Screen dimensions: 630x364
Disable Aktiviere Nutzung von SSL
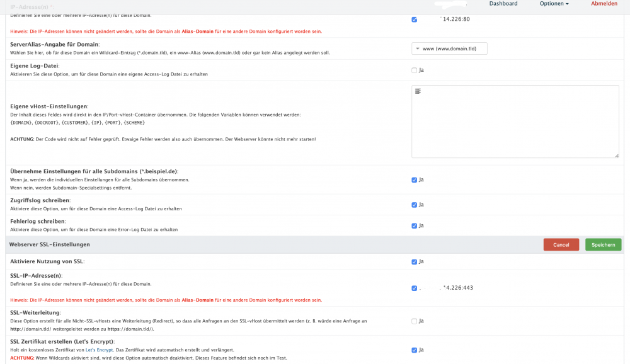pyautogui.click(x=414, y=261)
